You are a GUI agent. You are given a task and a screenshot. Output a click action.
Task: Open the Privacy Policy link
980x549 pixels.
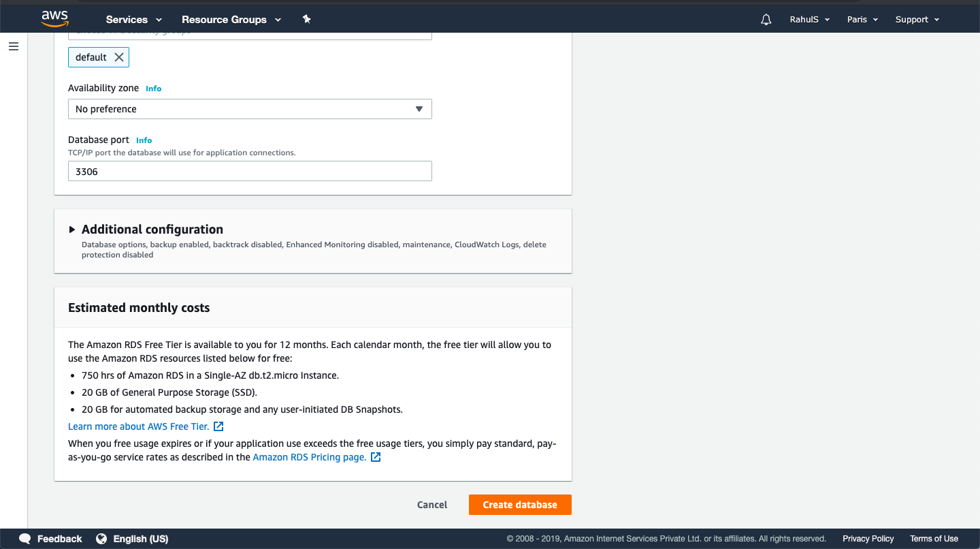click(868, 539)
